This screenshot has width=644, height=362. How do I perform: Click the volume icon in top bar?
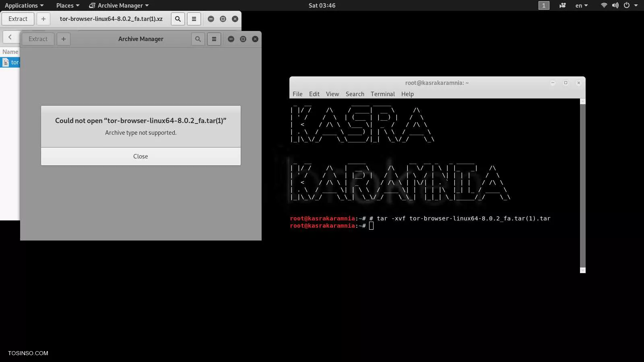tap(615, 5)
